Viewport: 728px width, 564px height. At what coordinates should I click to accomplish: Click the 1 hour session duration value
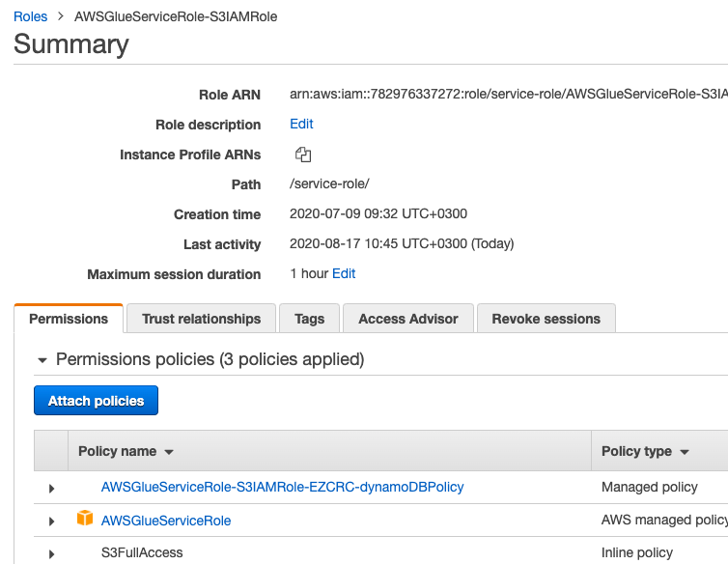coord(309,273)
